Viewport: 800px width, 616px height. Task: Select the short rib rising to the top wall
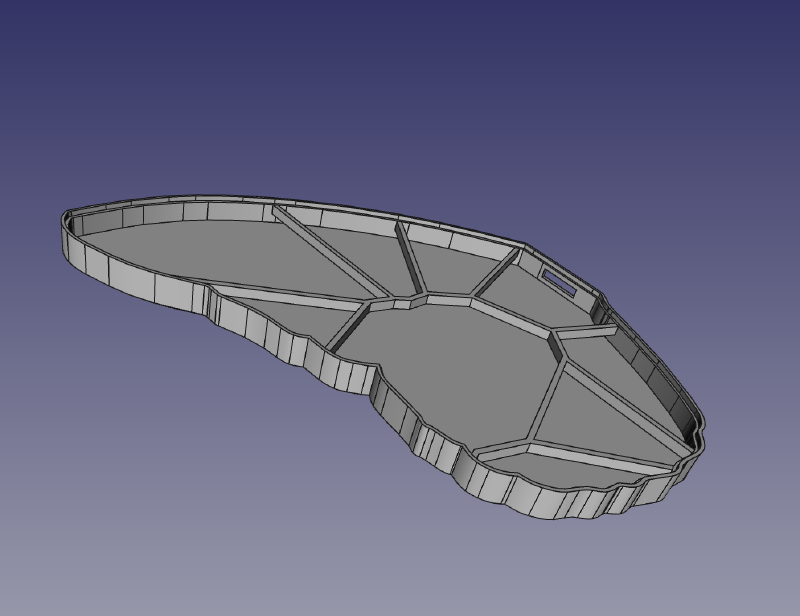(411, 260)
